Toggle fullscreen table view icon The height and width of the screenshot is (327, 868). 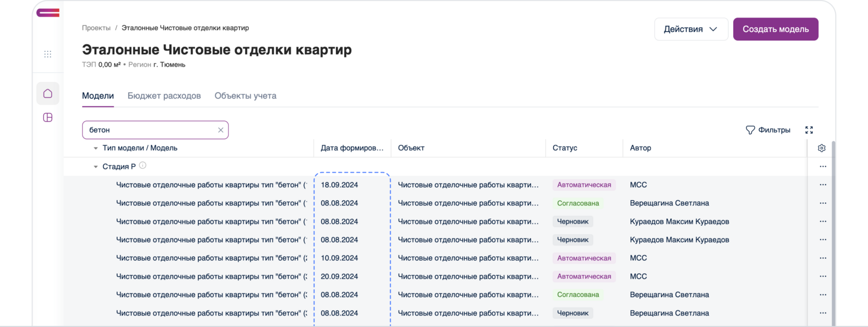809,130
